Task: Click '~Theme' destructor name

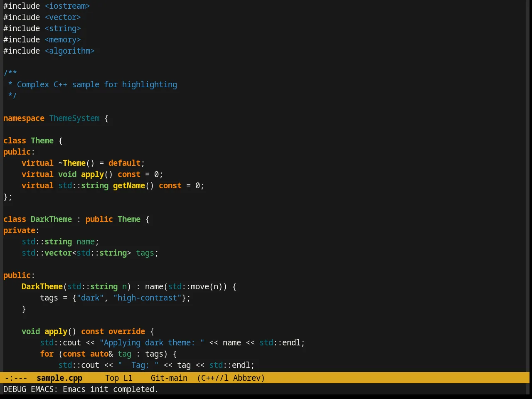Action: point(72,163)
